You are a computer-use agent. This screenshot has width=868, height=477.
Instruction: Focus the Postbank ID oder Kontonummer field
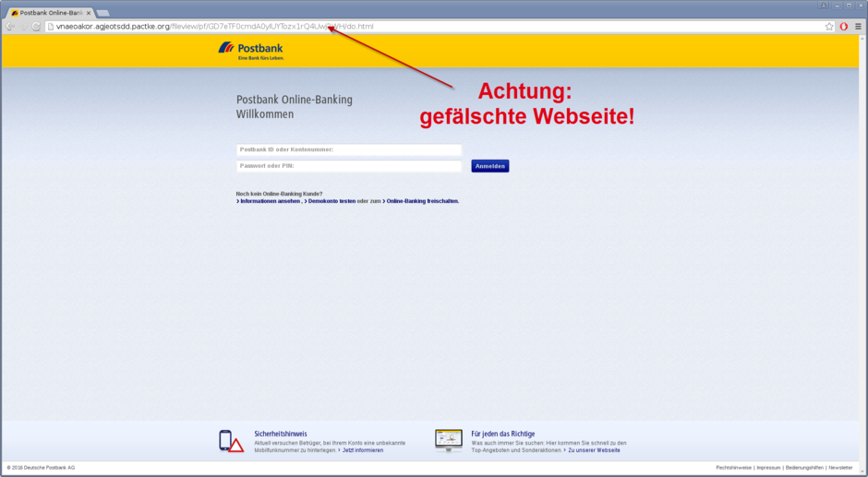[349, 149]
